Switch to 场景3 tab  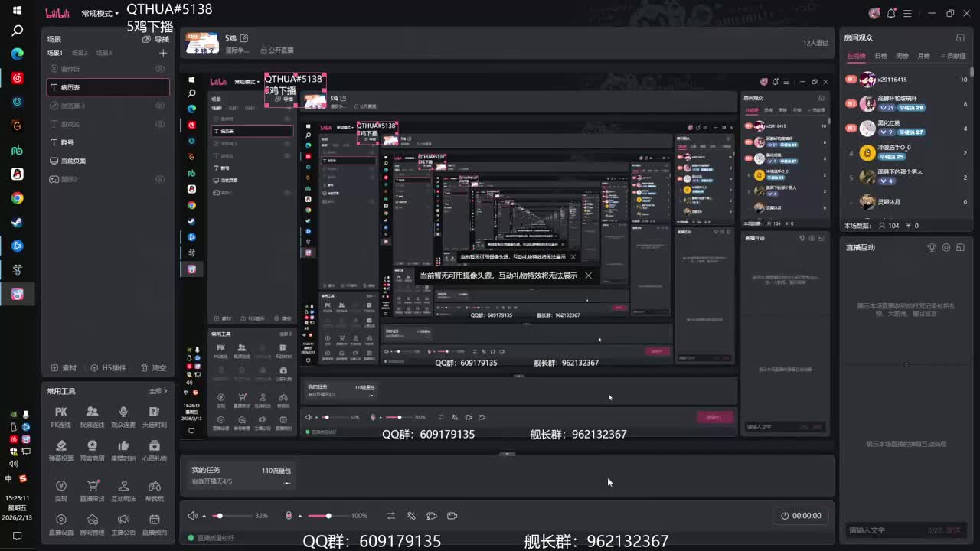click(x=104, y=53)
